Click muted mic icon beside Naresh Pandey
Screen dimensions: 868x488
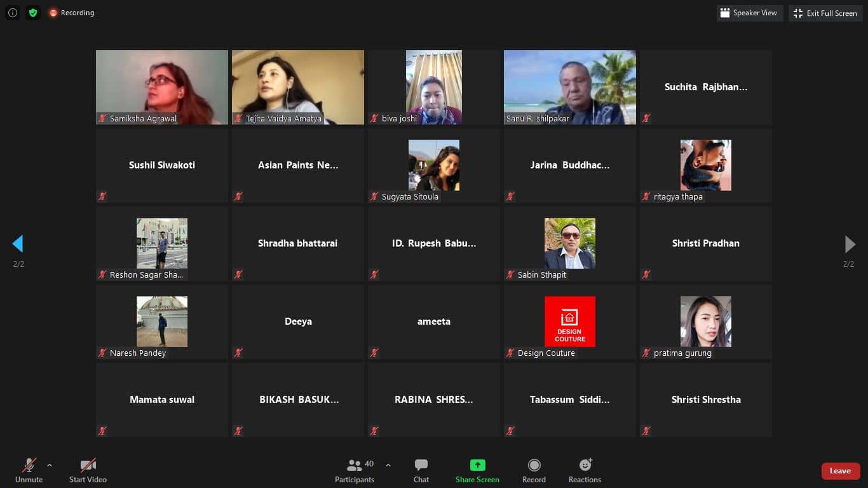102,353
